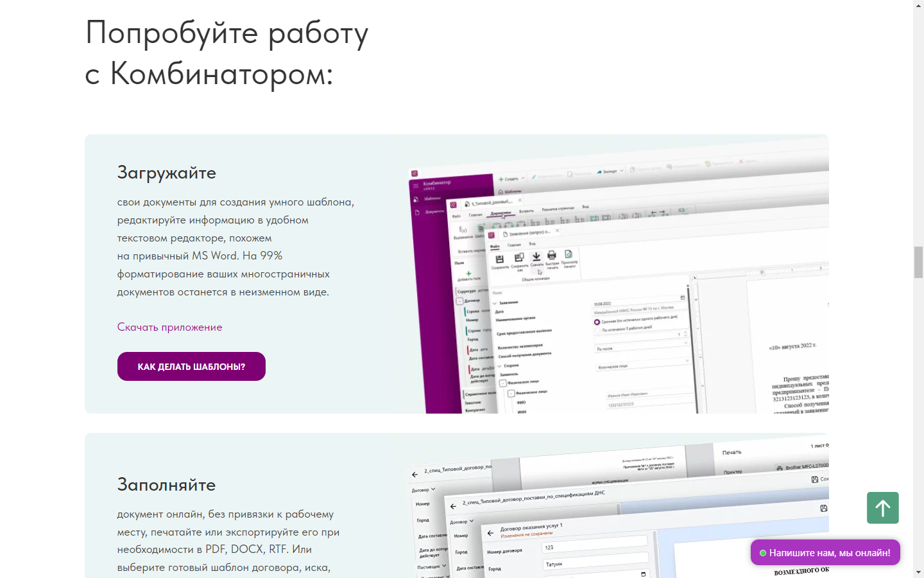The height and width of the screenshot is (578, 924).
Task: Click the "КАК ДЕЛАТЬ ШАБЛОНЫ?" button
Action: coord(191,366)
